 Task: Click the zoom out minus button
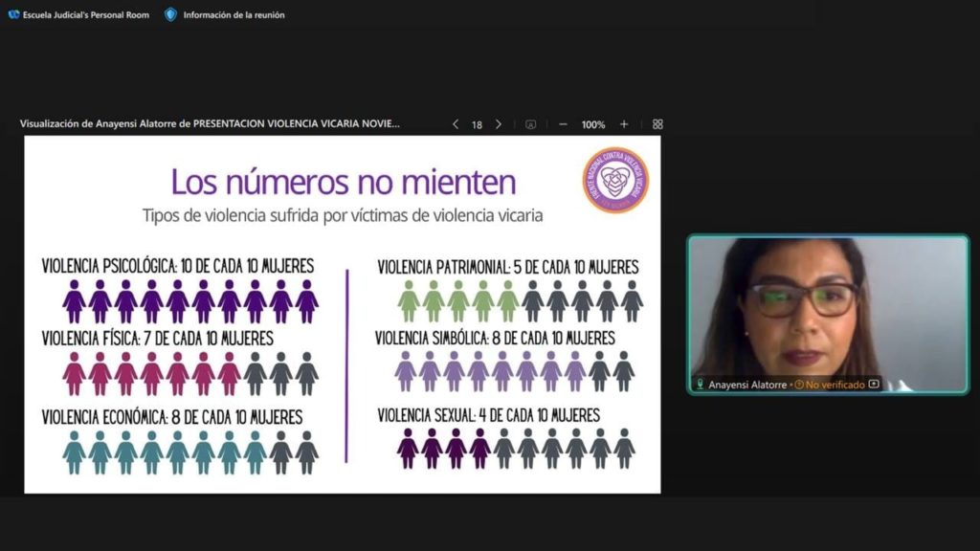[x=563, y=124]
